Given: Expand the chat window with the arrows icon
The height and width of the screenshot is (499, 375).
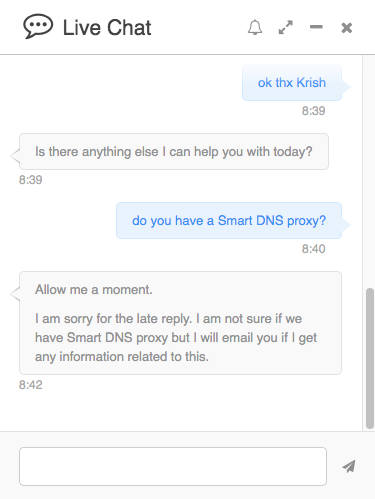Looking at the screenshot, I should (286, 27).
